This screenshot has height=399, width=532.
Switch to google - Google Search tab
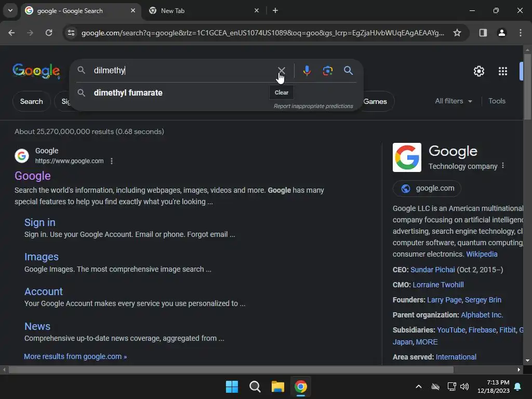tap(81, 10)
